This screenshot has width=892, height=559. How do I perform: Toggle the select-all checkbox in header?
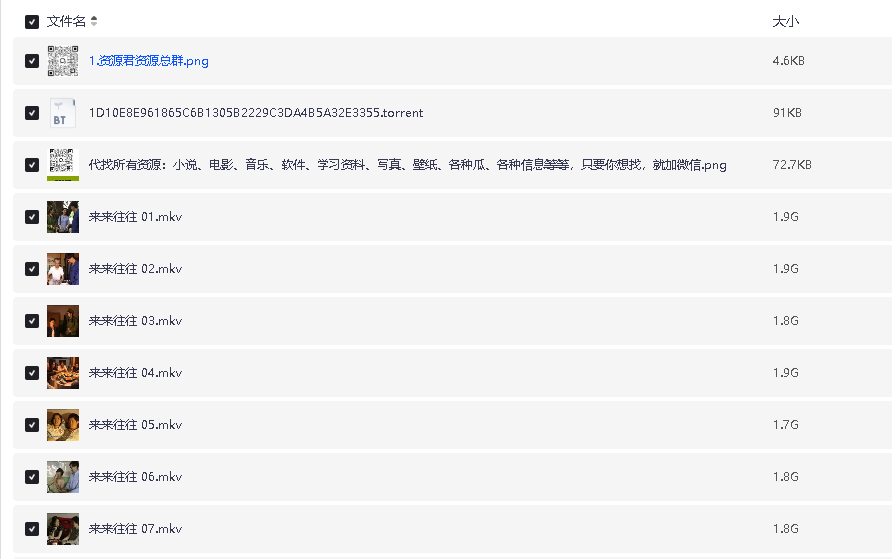click(32, 21)
